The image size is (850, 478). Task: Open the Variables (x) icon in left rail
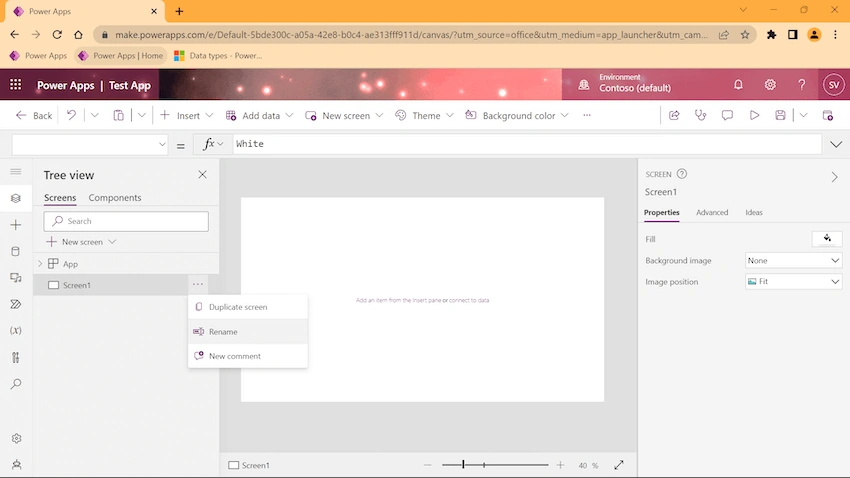tap(16, 331)
